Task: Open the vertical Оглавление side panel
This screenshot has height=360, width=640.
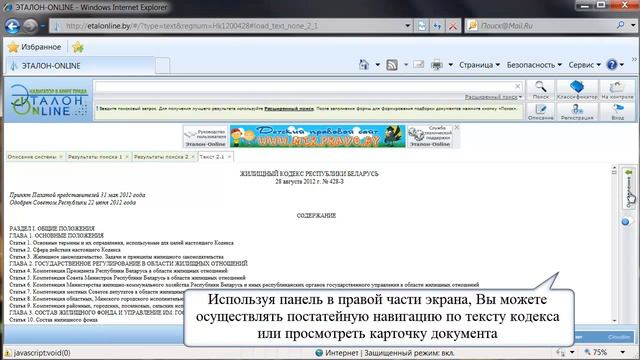Action: pos(629,188)
